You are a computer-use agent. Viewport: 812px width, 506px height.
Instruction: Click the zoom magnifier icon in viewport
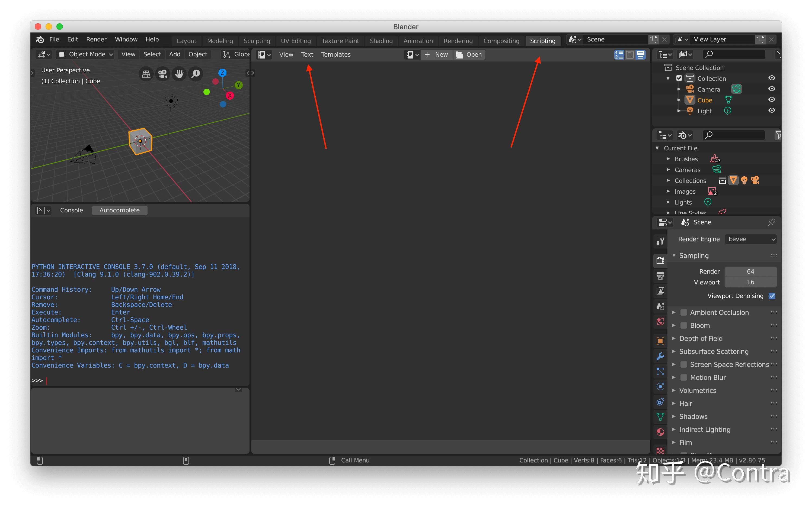(196, 74)
